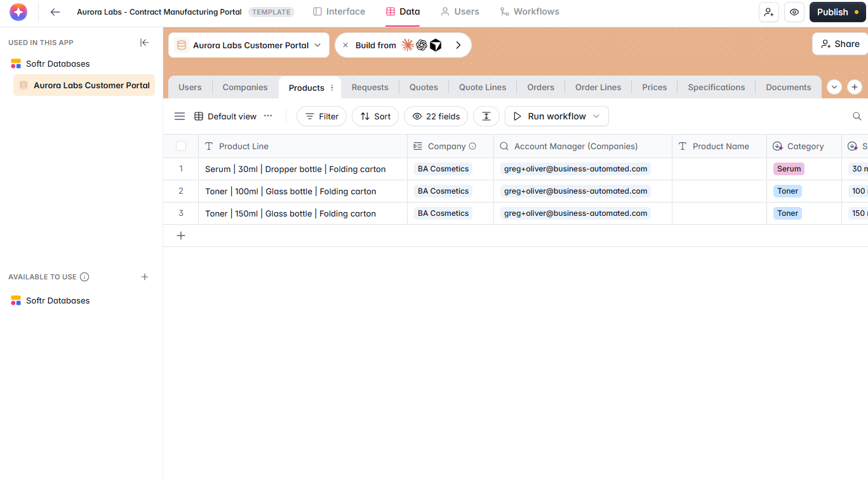The width and height of the screenshot is (868, 480).
Task: Click the pink Serum category tag
Action: (789, 169)
